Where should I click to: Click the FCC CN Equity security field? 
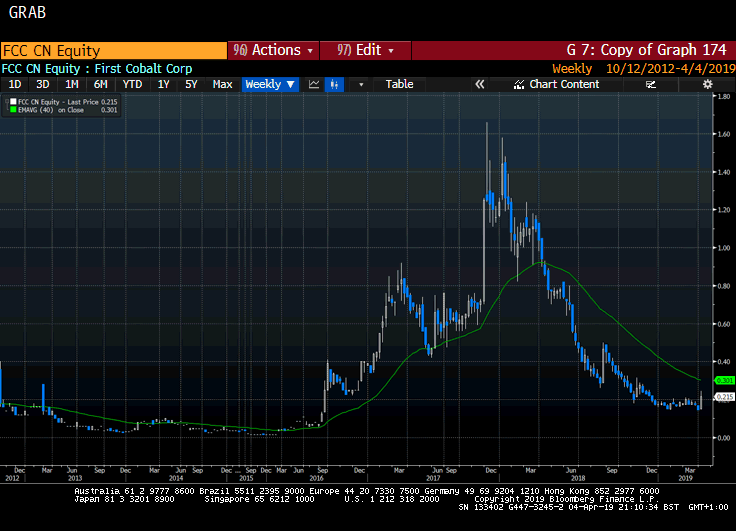point(114,50)
